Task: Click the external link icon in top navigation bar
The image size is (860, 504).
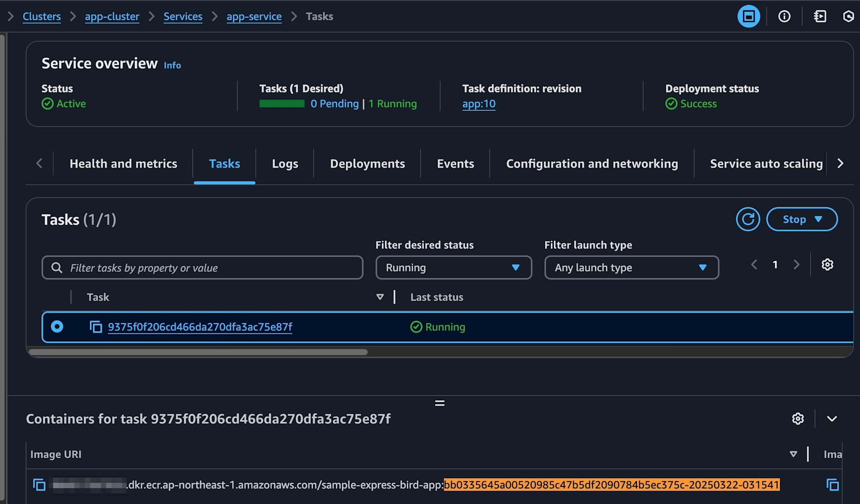Action: pos(819,16)
